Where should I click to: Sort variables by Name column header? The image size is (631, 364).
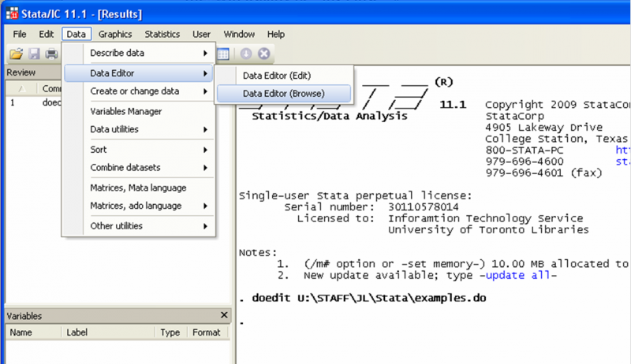[x=21, y=332]
